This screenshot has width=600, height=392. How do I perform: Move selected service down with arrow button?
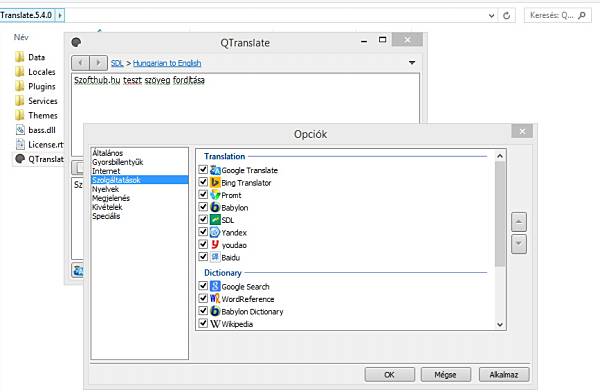tap(519, 244)
